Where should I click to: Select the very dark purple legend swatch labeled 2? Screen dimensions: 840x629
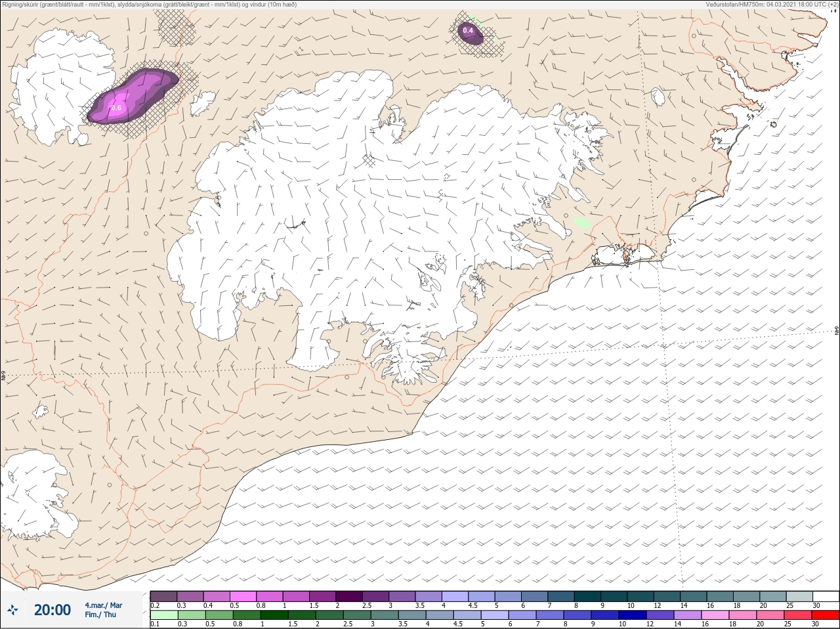(x=350, y=596)
